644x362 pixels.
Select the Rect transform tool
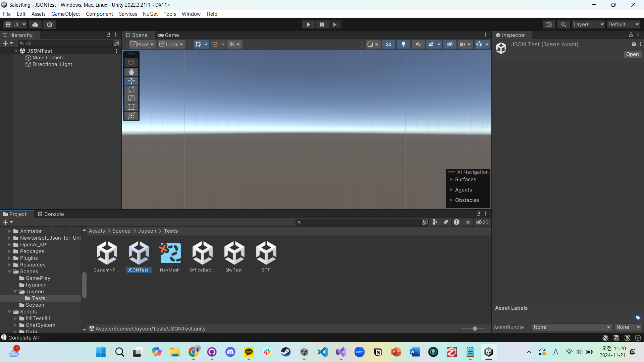(131, 107)
